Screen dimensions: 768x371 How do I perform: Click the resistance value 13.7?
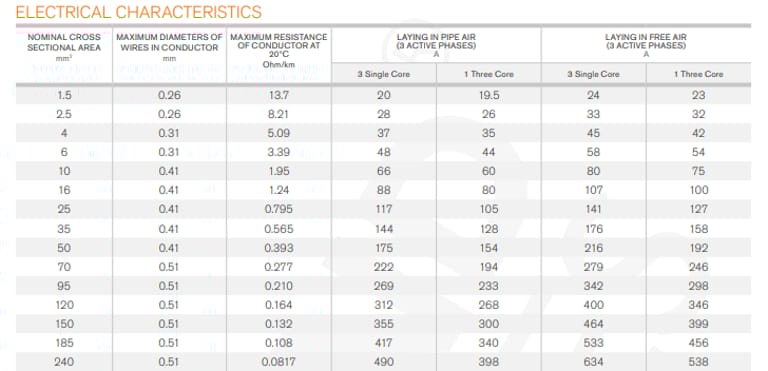tap(279, 95)
